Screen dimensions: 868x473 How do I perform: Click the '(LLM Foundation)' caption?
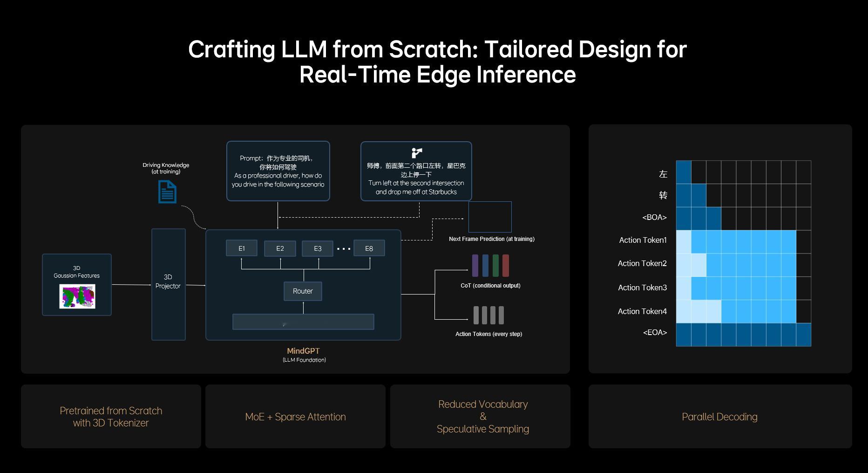pyautogui.click(x=304, y=360)
